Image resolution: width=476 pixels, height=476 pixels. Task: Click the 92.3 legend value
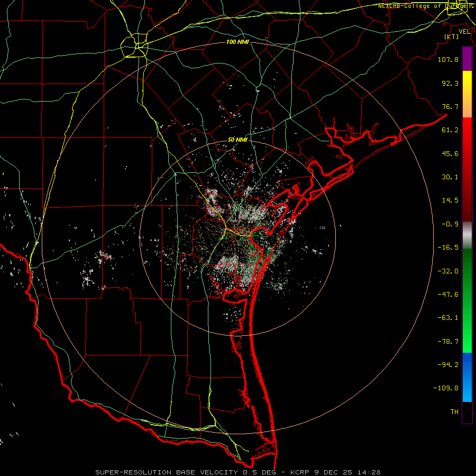pos(450,83)
